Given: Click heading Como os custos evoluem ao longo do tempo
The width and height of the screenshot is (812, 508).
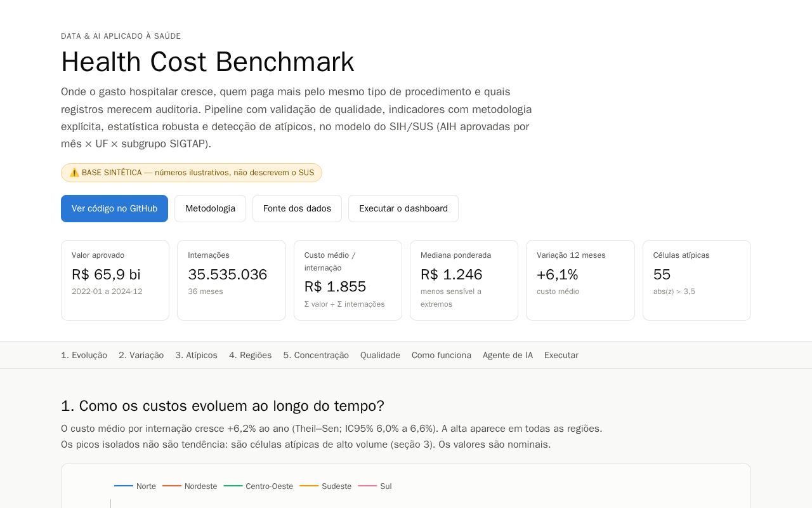Looking at the screenshot, I should [223, 406].
